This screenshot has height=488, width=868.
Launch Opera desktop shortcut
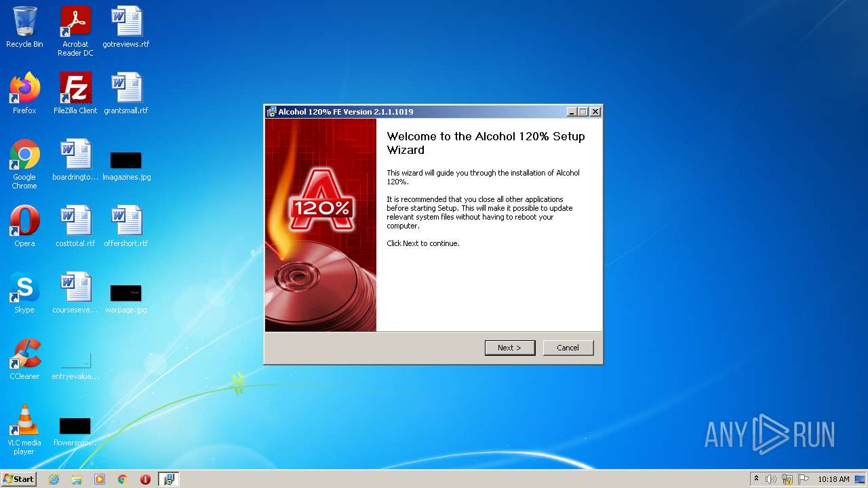[x=24, y=226]
